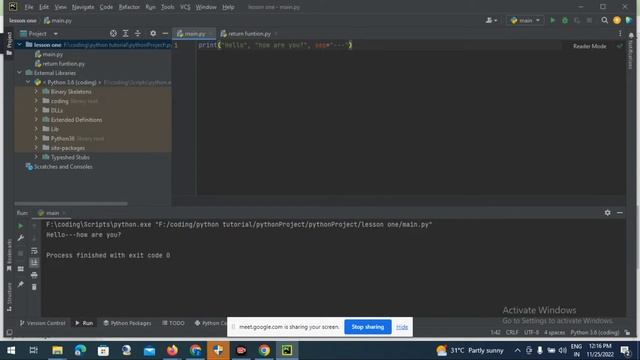Run main with the green play button

553,20
